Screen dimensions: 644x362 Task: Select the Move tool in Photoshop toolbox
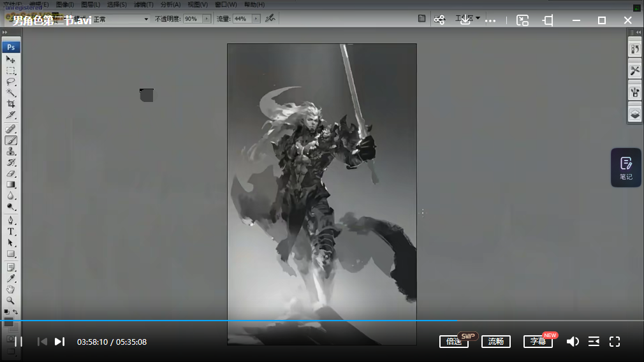coord(11,60)
